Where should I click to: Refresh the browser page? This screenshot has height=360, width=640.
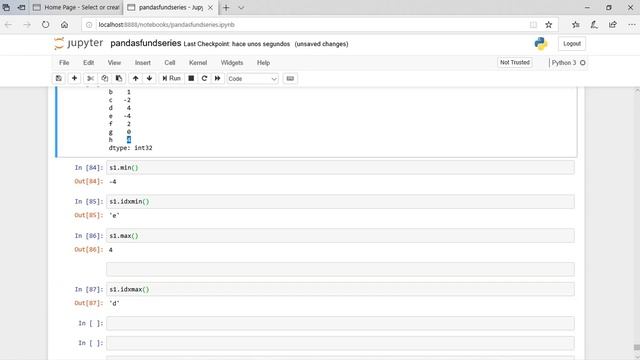(46, 25)
